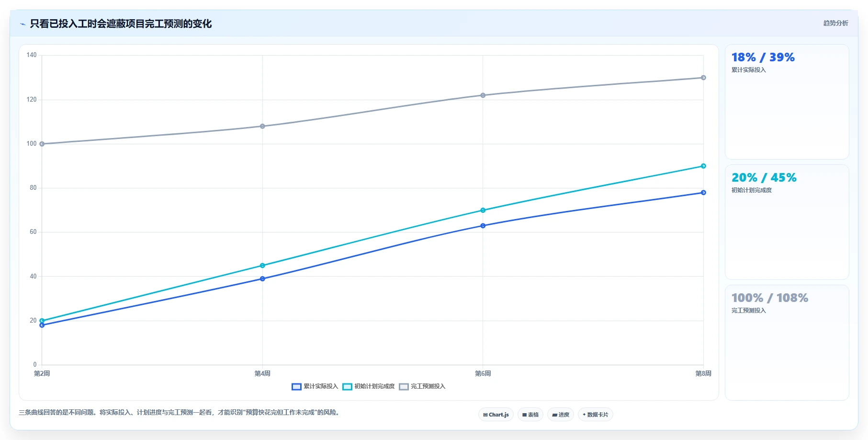Open the 18% / 39% 累计实际投入 card
Image resolution: width=868 pixels, height=440 pixels.
point(787,102)
